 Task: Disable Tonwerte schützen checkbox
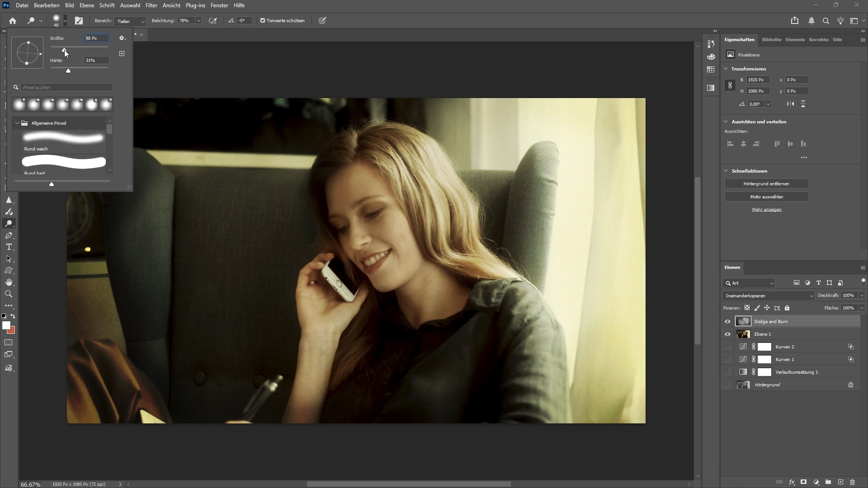tap(263, 21)
